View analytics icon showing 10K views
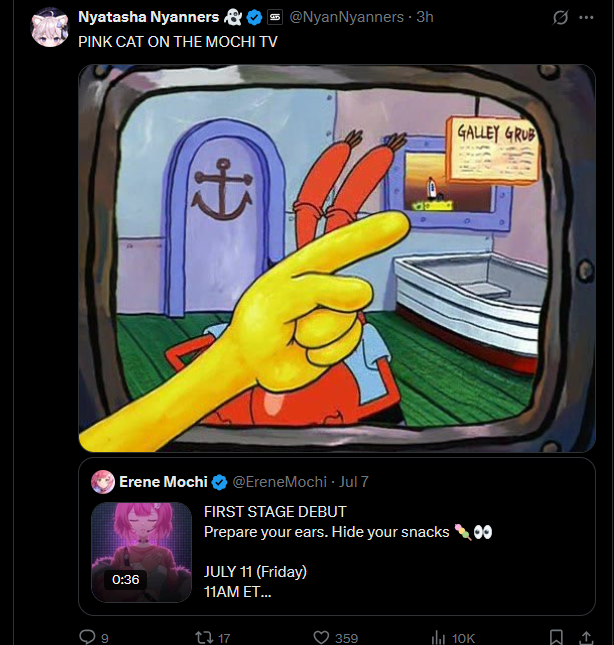The height and width of the screenshot is (645, 614). [438, 638]
